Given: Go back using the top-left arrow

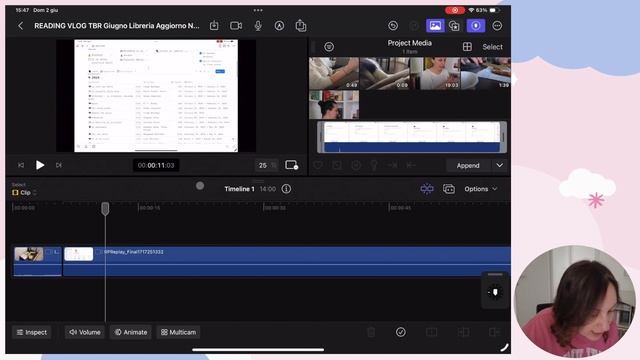Looking at the screenshot, I should [x=20, y=26].
